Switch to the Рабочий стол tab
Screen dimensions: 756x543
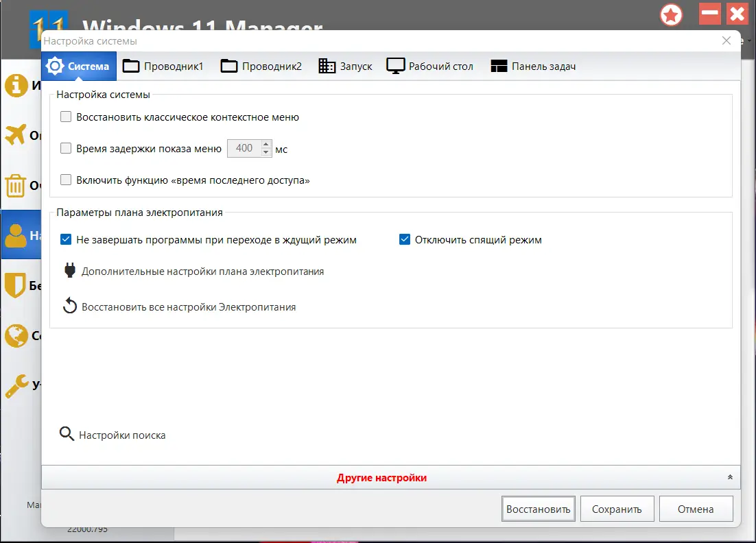(x=430, y=66)
